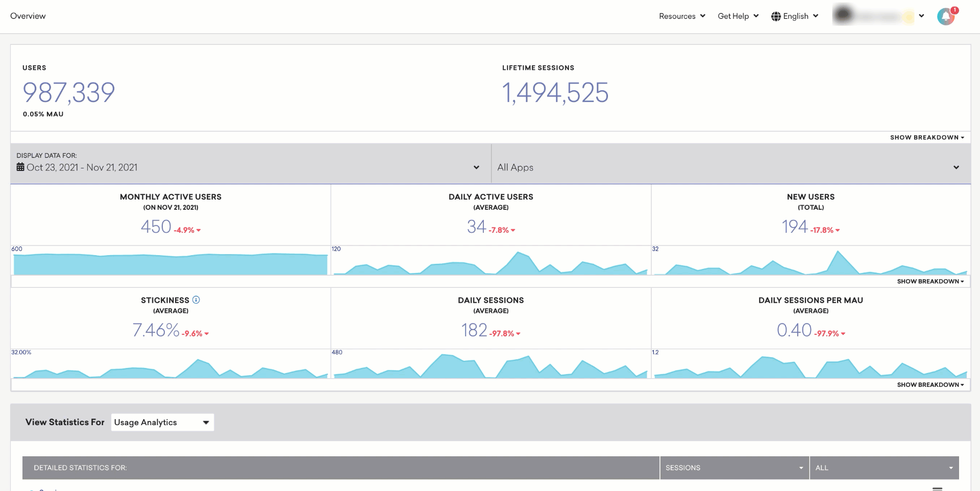
Task: Open the All Apps filter dropdown
Action: pos(730,167)
